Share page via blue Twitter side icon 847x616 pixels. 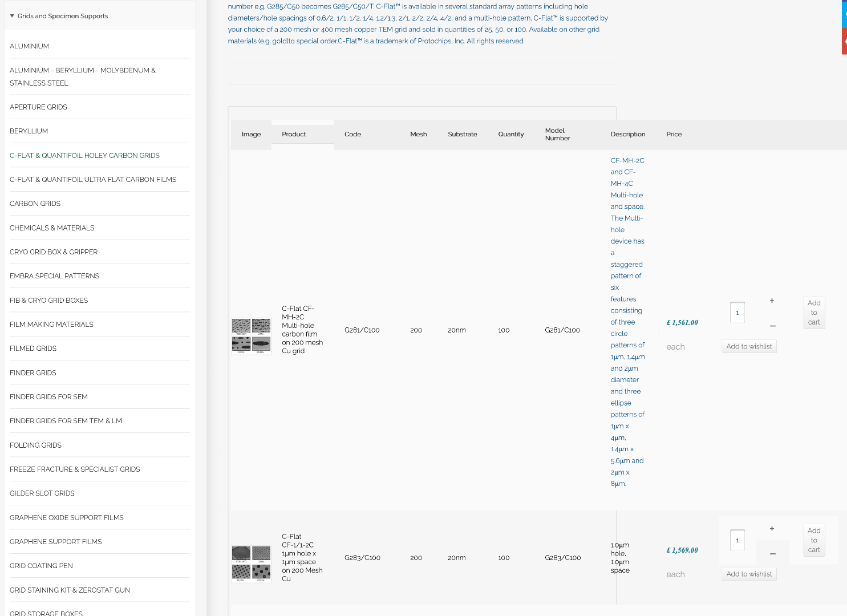(x=844, y=14)
